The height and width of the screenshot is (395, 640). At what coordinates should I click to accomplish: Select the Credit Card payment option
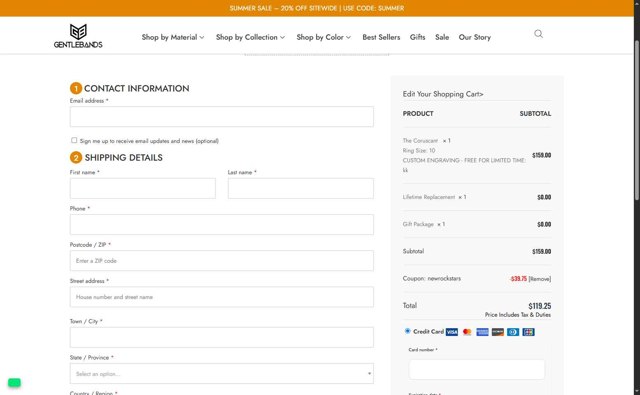407,331
